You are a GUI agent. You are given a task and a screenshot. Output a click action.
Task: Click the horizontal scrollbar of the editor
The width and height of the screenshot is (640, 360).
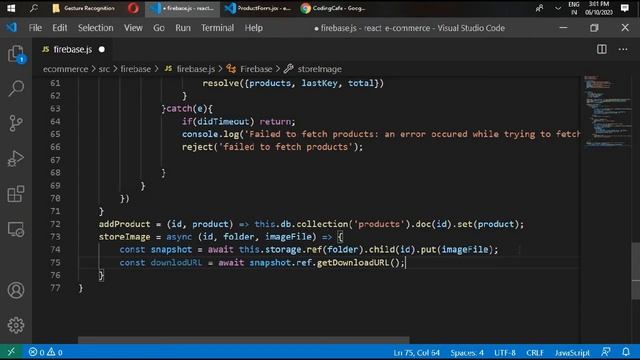244,340
